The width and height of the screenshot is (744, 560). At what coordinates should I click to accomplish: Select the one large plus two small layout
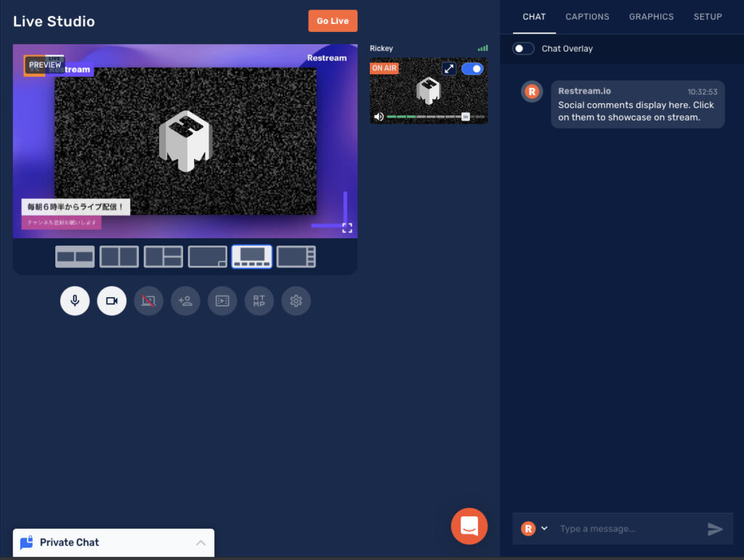click(x=163, y=256)
